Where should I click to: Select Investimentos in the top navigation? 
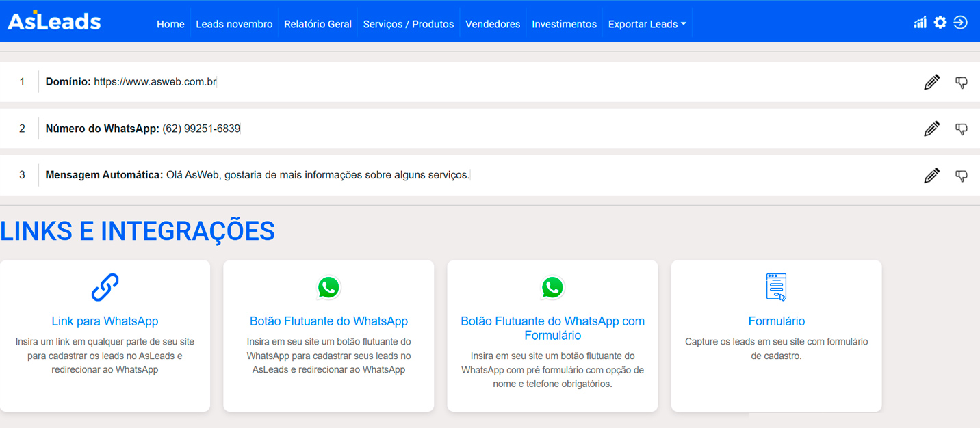[x=564, y=24]
